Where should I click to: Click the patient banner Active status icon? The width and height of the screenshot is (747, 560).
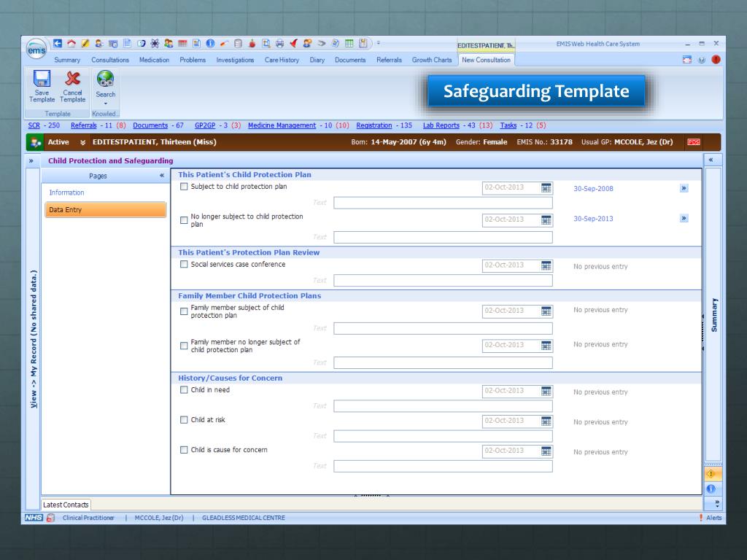tap(36, 142)
